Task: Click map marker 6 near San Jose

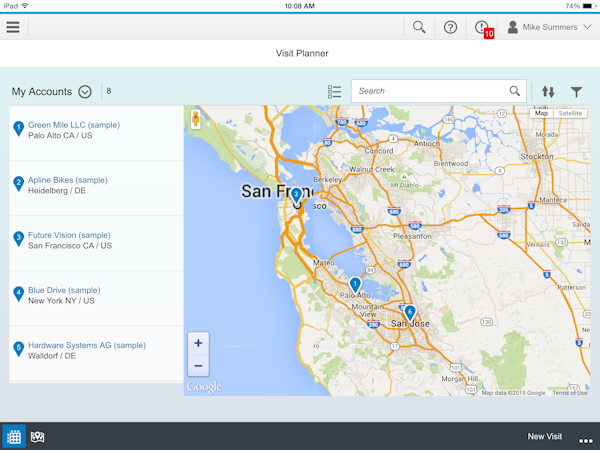Action: 410,314
